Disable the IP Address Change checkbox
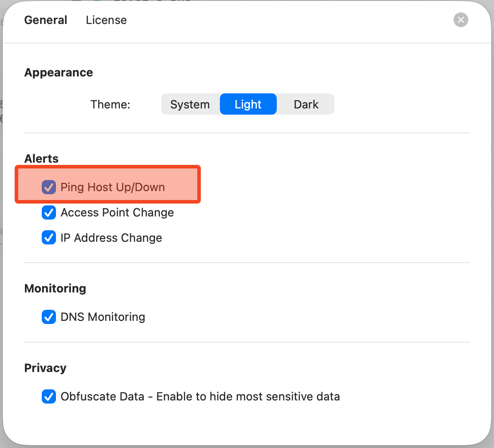 48,238
